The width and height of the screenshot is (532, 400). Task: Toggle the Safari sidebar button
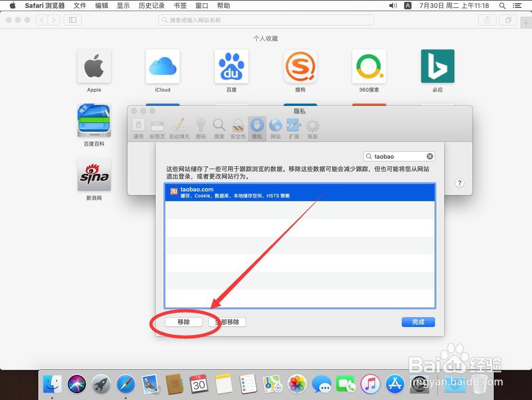(72, 20)
